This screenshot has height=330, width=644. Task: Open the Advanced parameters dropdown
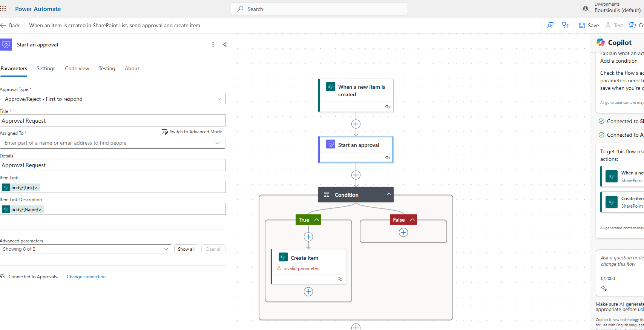tap(166, 249)
